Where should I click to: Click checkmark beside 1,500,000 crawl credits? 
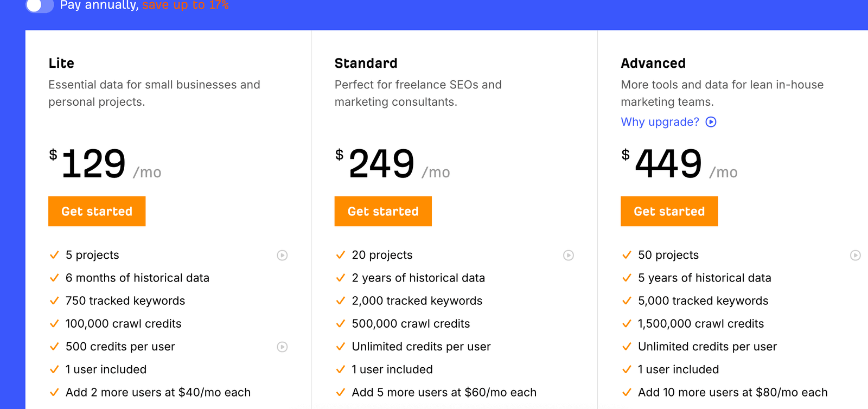point(627,324)
